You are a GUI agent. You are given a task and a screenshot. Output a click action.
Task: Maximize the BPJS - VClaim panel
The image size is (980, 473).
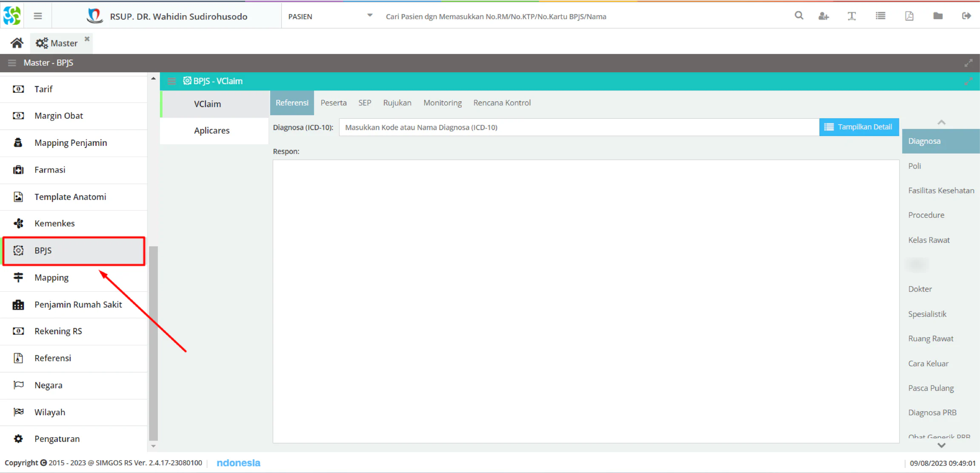pyautogui.click(x=969, y=81)
